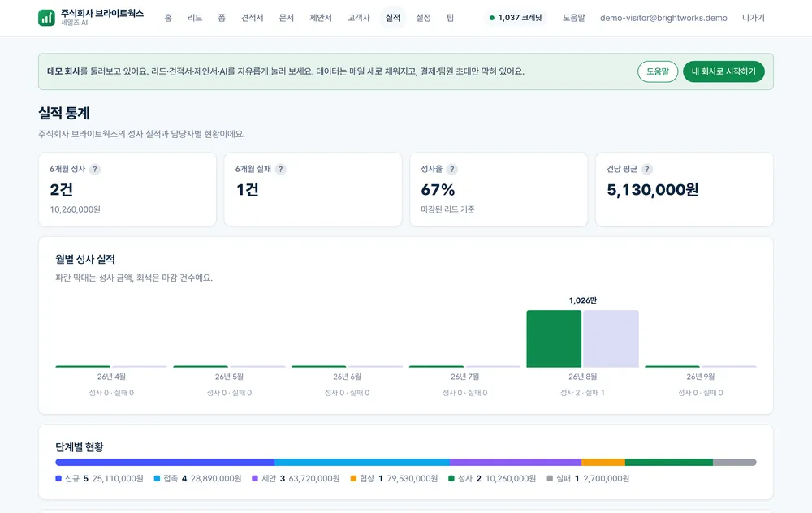This screenshot has width=812, height=513.
Task: Show the 건당 평균 help question mark
Action: click(x=647, y=170)
